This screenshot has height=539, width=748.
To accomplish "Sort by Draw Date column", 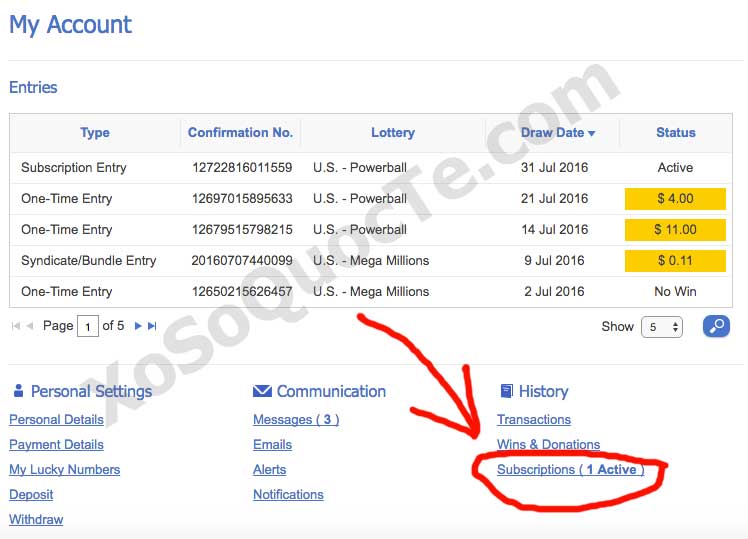I will pos(557,132).
